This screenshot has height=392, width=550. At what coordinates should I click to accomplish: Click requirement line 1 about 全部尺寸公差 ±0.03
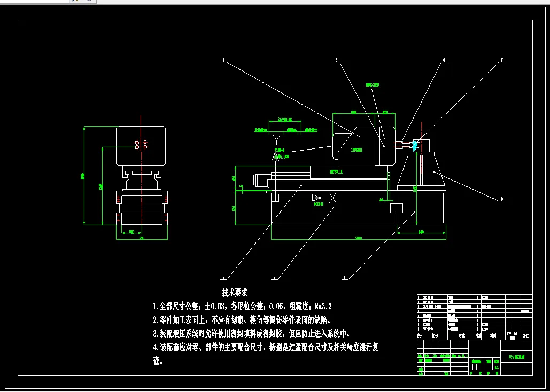point(242,306)
